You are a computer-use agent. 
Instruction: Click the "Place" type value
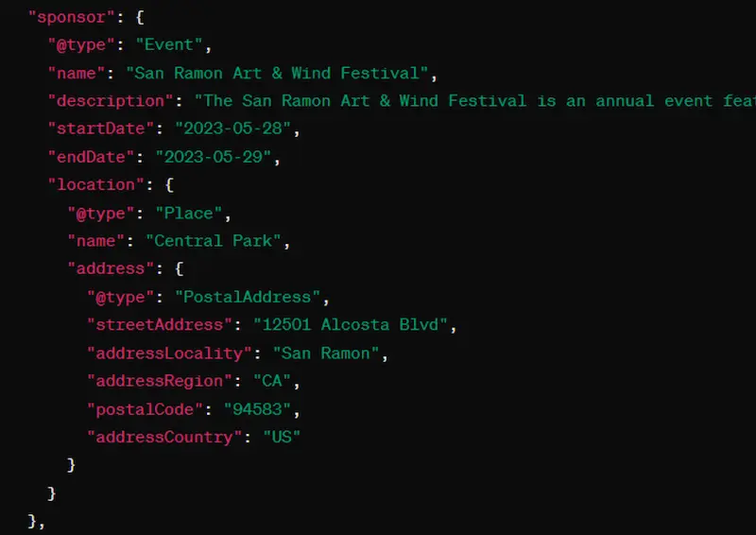(194, 213)
